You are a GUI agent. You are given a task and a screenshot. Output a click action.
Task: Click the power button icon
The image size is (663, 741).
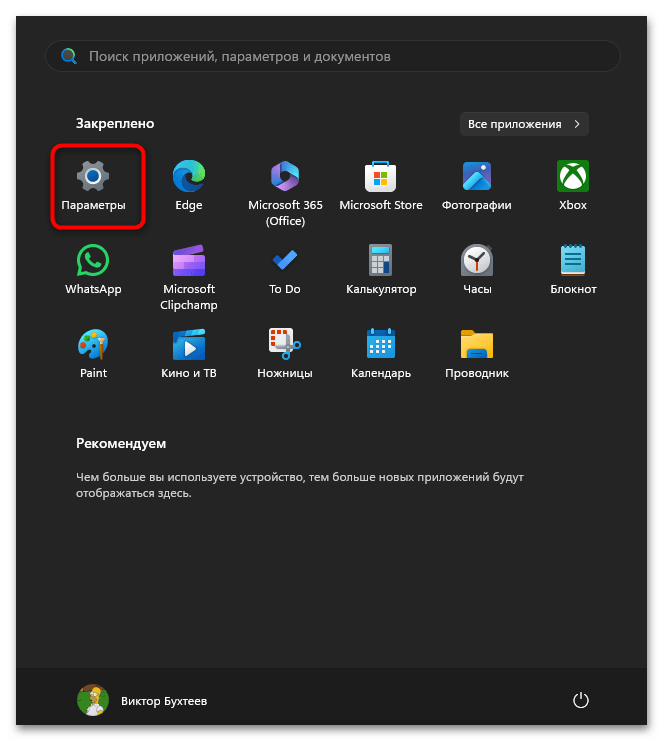[581, 700]
